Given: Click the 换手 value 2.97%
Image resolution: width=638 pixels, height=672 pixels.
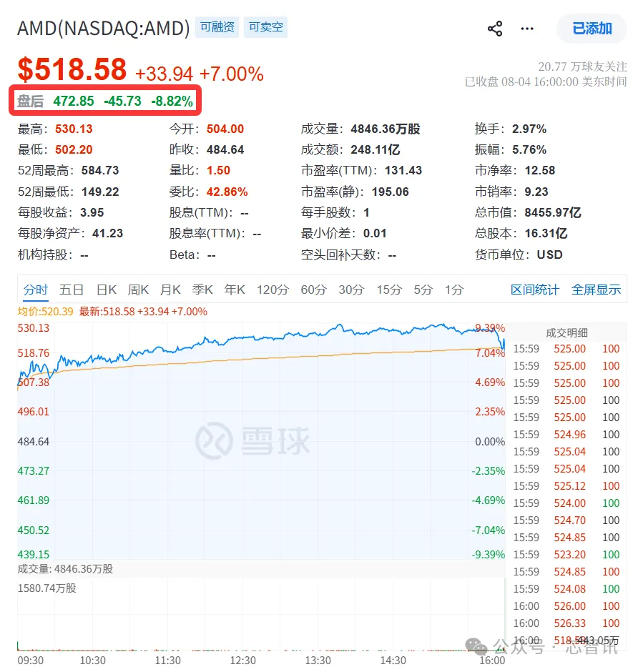Looking at the screenshot, I should [x=529, y=129].
